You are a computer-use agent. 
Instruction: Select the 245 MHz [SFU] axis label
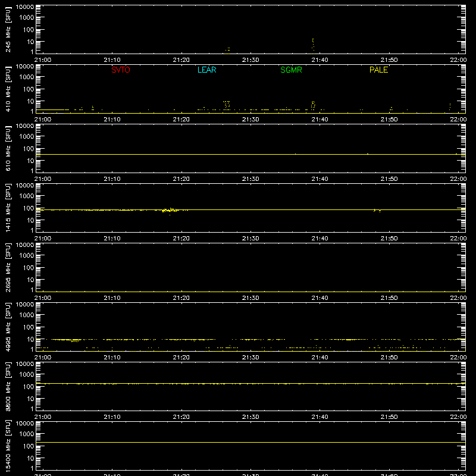(8, 30)
